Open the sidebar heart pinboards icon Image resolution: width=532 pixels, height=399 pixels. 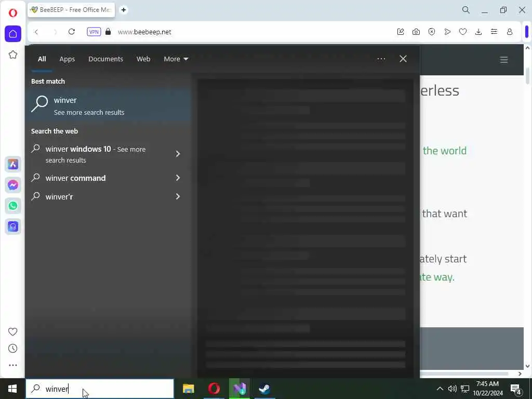[x=13, y=331]
